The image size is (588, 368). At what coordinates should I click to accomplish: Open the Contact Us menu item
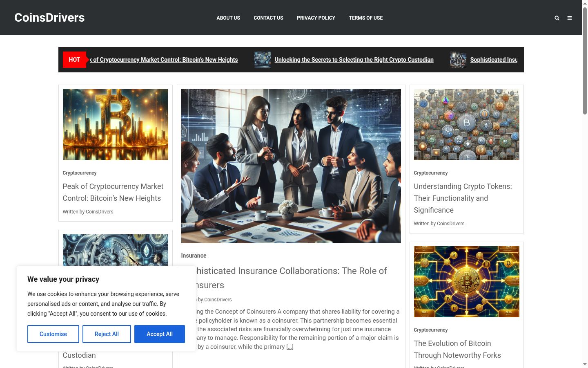pos(268,18)
